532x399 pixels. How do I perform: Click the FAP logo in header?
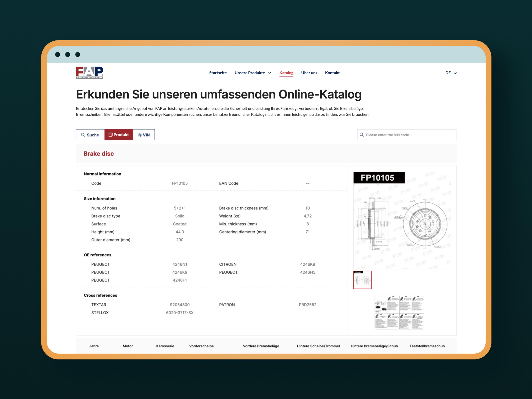click(x=89, y=72)
